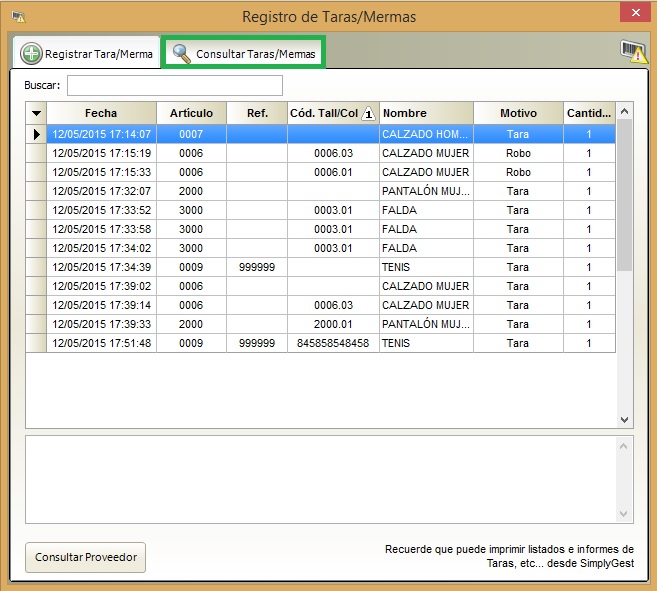This screenshot has width=657, height=591.
Task: Select the row dated 12/05/2015 17:33:52
Action: click(321, 210)
